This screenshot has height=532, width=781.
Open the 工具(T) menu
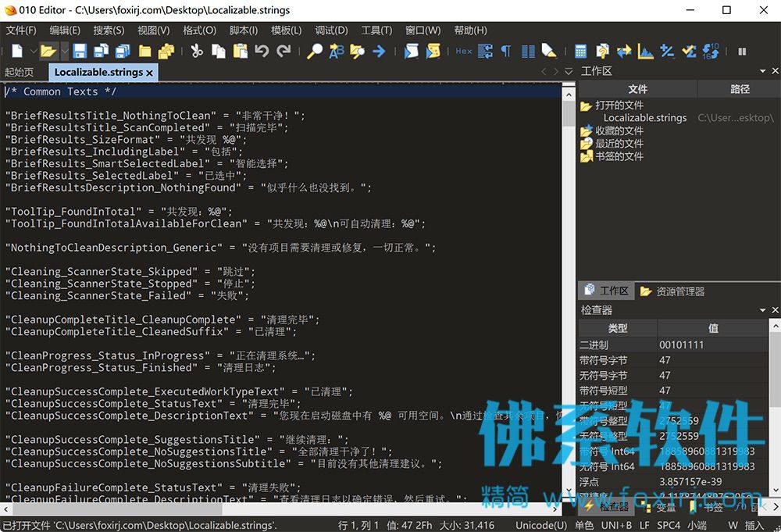(x=376, y=30)
